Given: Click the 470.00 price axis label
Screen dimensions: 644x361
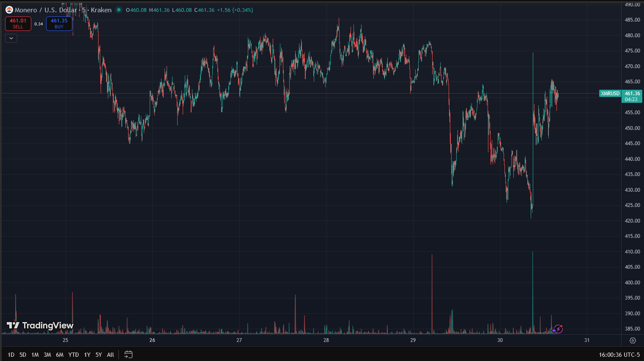Looking at the screenshot, I should tap(632, 66).
